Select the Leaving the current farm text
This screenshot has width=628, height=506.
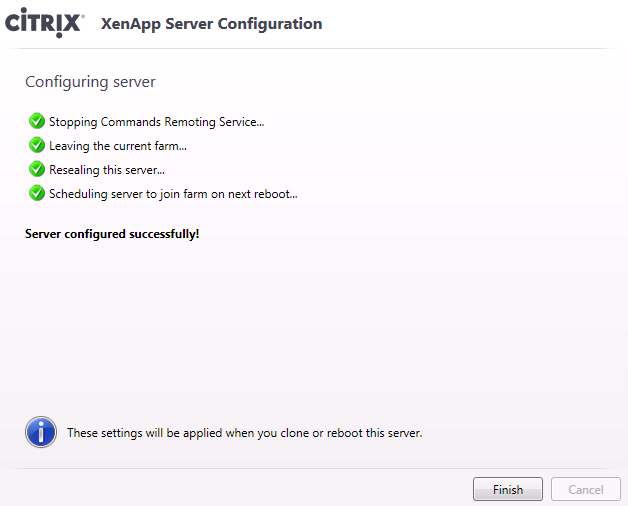118,146
